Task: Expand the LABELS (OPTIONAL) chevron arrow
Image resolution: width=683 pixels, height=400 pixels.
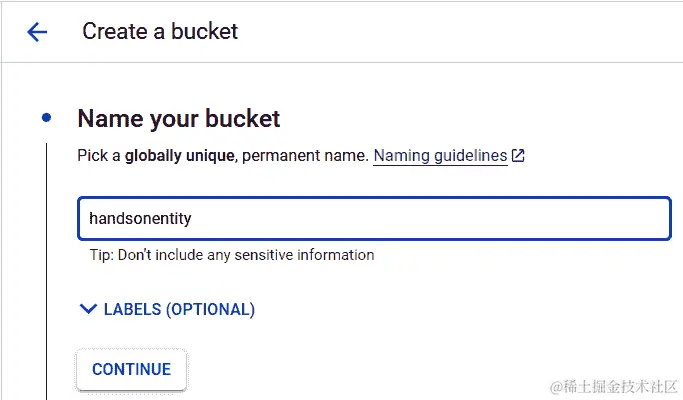Action: click(88, 310)
